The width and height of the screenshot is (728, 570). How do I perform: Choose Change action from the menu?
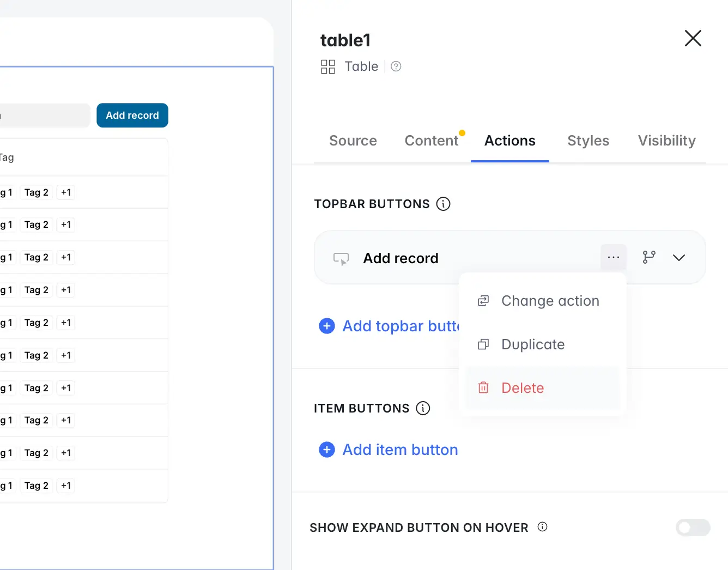coord(543,301)
